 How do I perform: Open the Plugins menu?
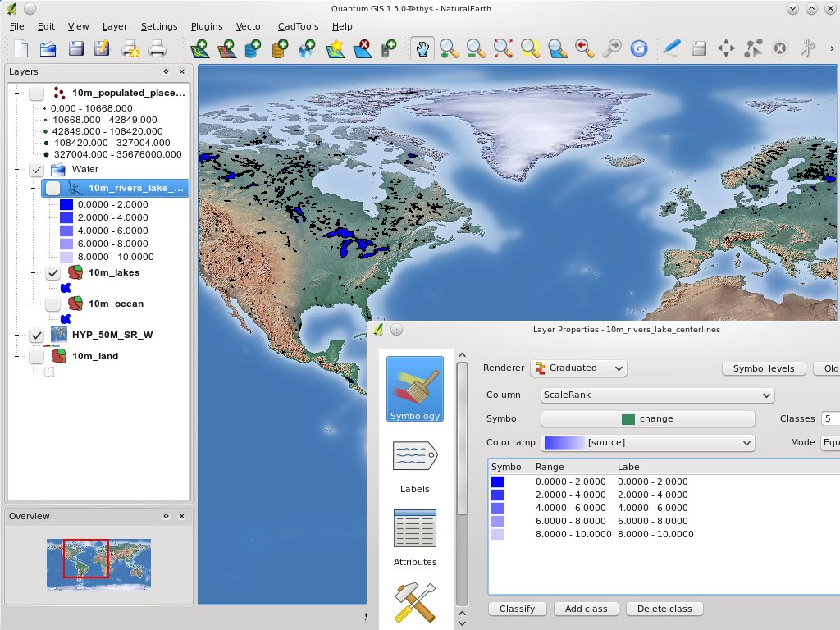(206, 26)
